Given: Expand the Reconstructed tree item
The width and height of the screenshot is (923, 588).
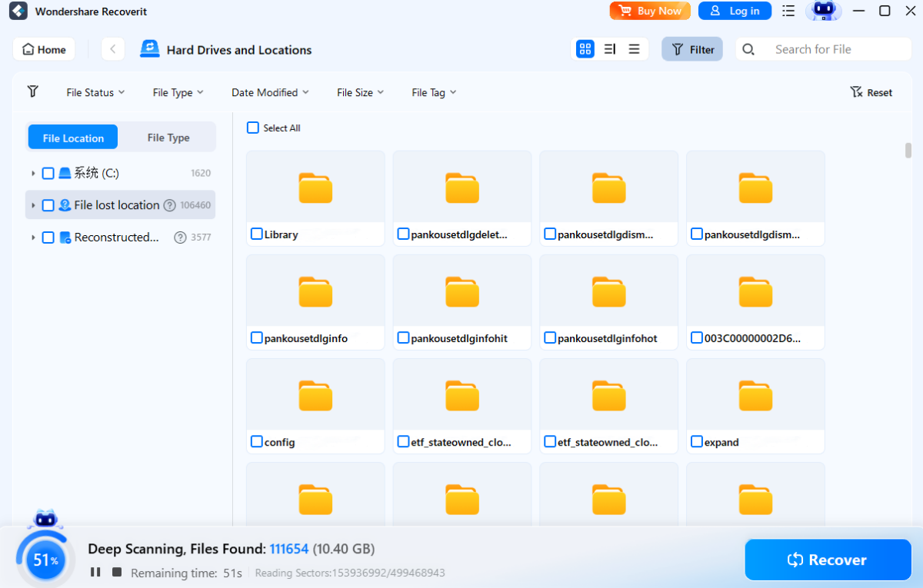Looking at the screenshot, I should pyautogui.click(x=32, y=237).
